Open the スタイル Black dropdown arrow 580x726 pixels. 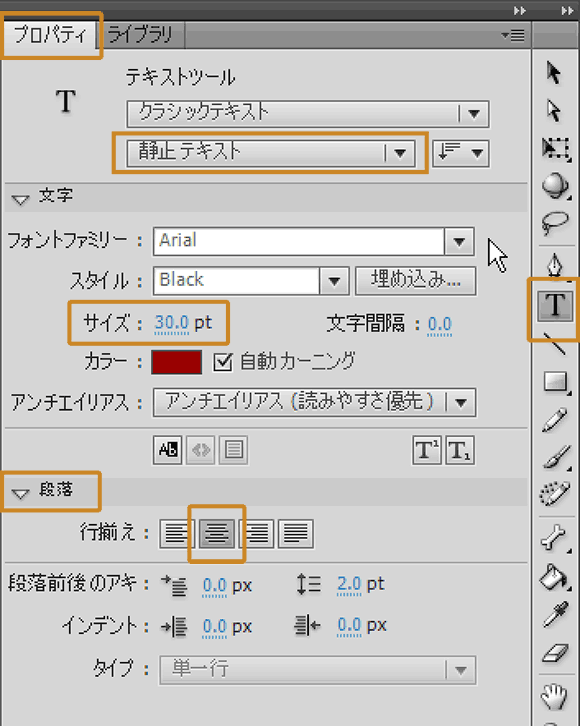click(x=334, y=281)
